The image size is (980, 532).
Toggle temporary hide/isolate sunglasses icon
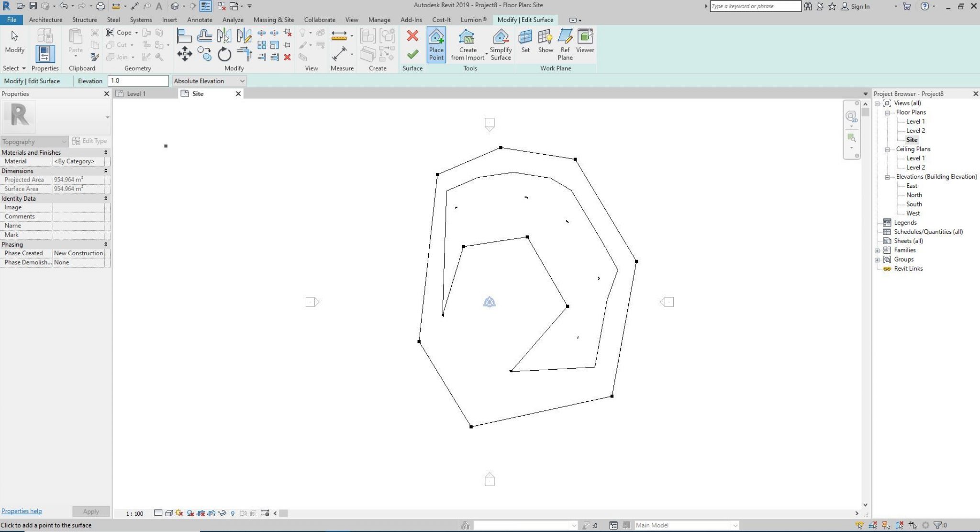coord(223,513)
